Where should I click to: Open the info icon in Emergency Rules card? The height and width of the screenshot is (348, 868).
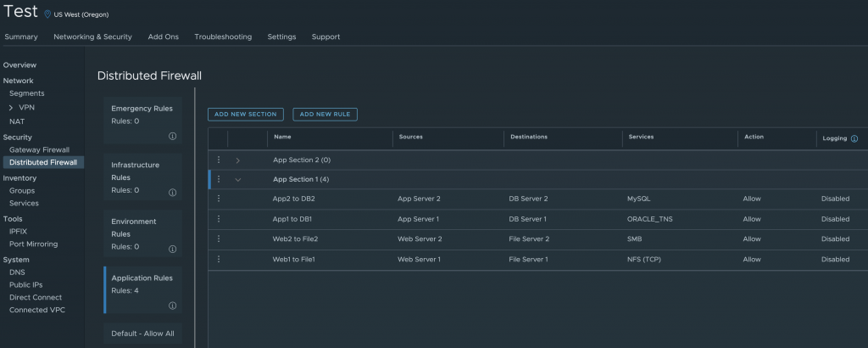pos(172,136)
